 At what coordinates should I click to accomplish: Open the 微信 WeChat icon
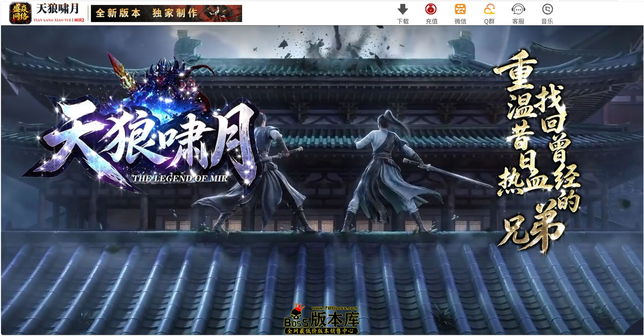click(x=460, y=9)
